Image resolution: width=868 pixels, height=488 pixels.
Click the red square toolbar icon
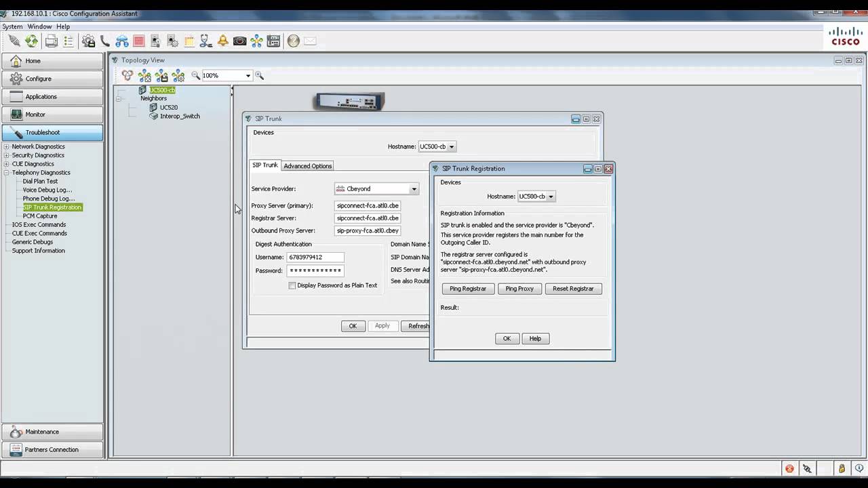pyautogui.click(x=139, y=41)
